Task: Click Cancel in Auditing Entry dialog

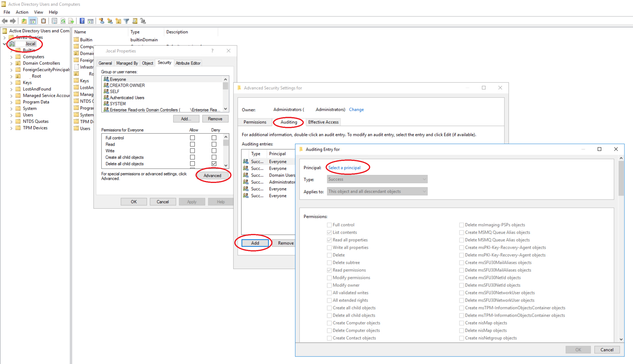Action: [607, 349]
